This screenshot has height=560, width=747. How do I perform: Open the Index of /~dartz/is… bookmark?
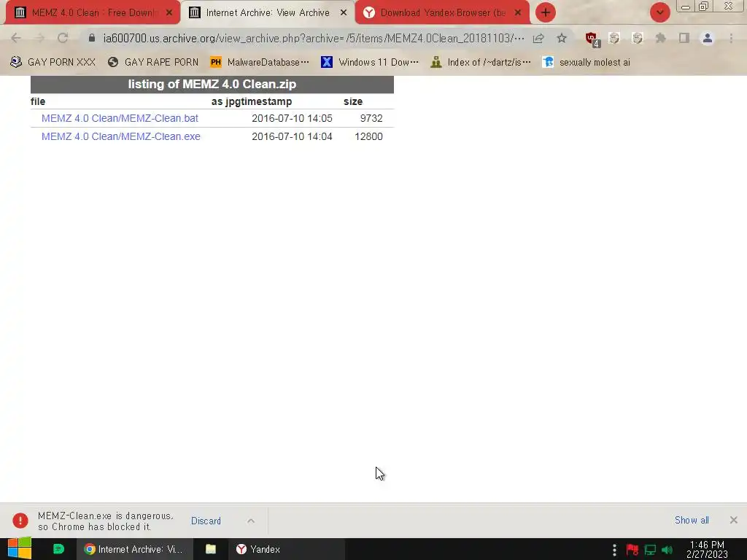pos(480,63)
